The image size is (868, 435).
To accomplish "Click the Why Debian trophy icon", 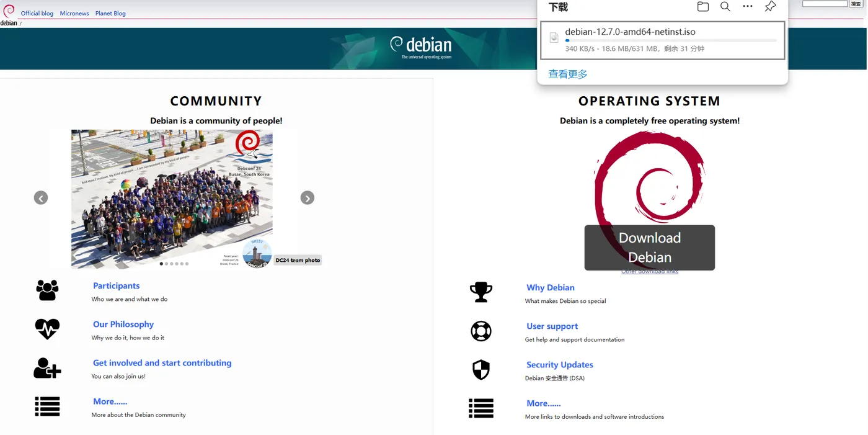I will tap(481, 292).
